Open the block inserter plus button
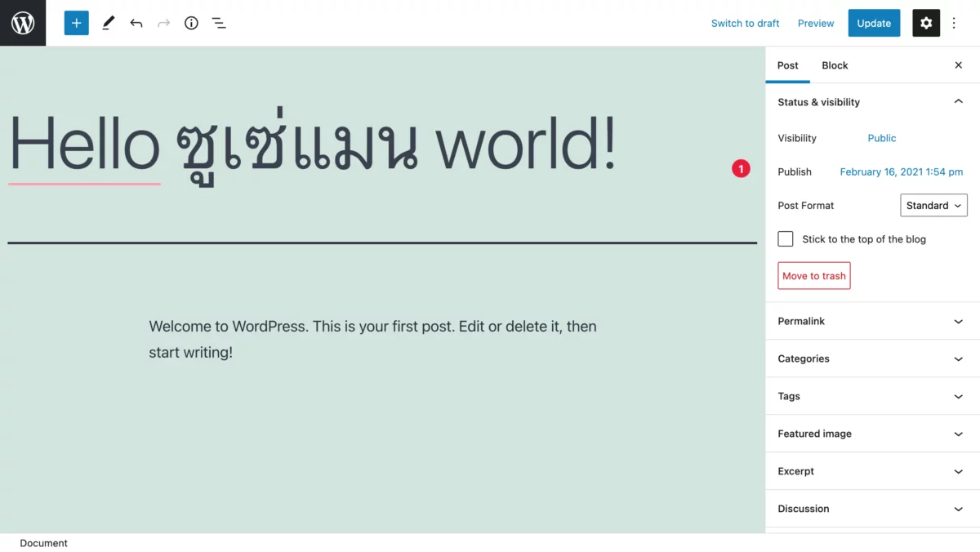Image resolution: width=980 pixels, height=552 pixels. (76, 23)
